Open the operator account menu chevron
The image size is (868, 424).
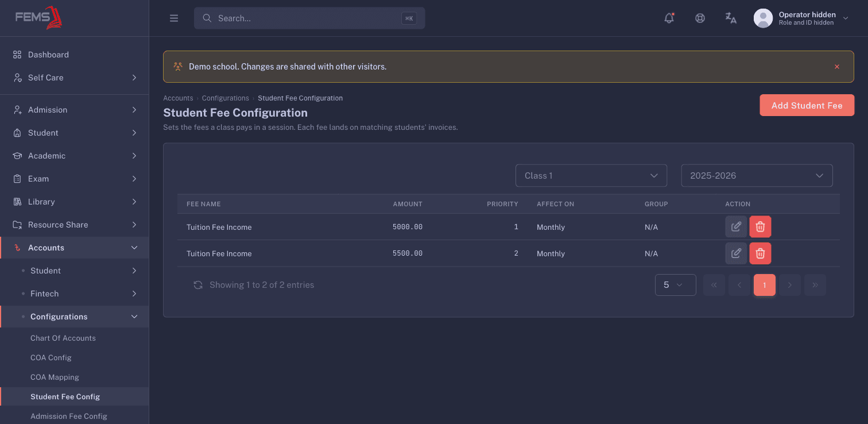(846, 18)
